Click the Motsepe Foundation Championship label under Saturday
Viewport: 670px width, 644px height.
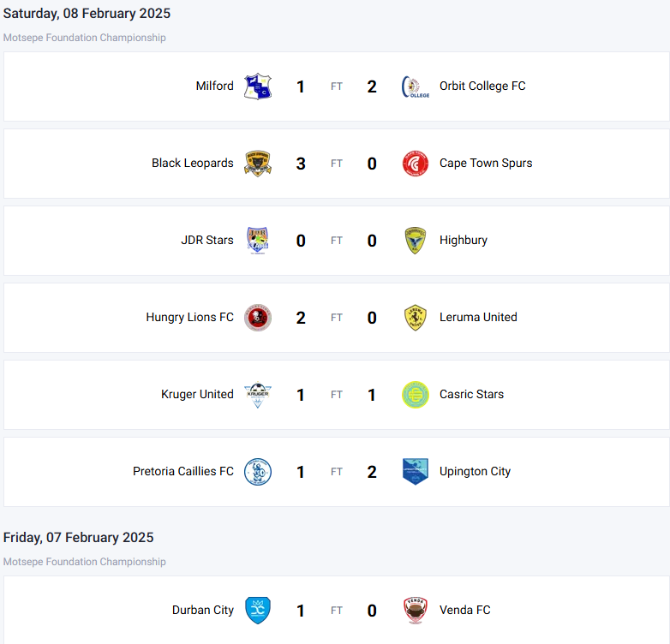point(85,38)
